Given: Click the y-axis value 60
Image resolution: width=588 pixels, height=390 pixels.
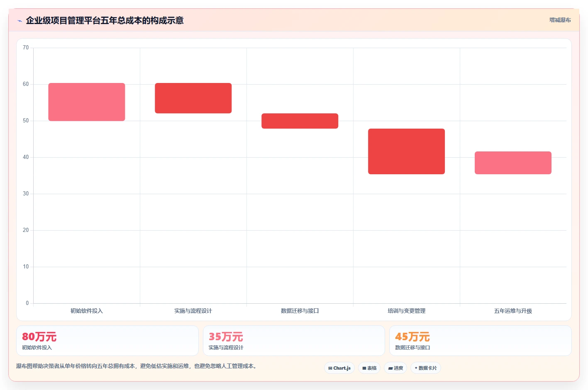Looking at the screenshot, I should (26, 84).
